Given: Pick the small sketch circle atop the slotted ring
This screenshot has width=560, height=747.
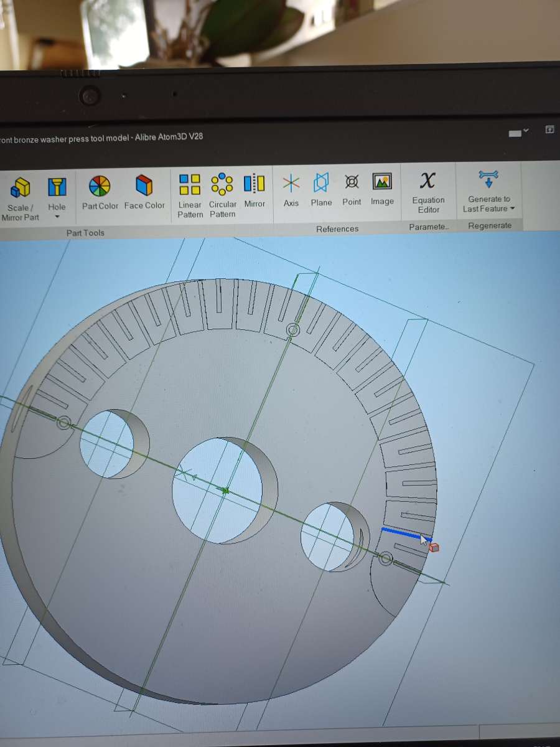Looking at the screenshot, I should coord(292,329).
